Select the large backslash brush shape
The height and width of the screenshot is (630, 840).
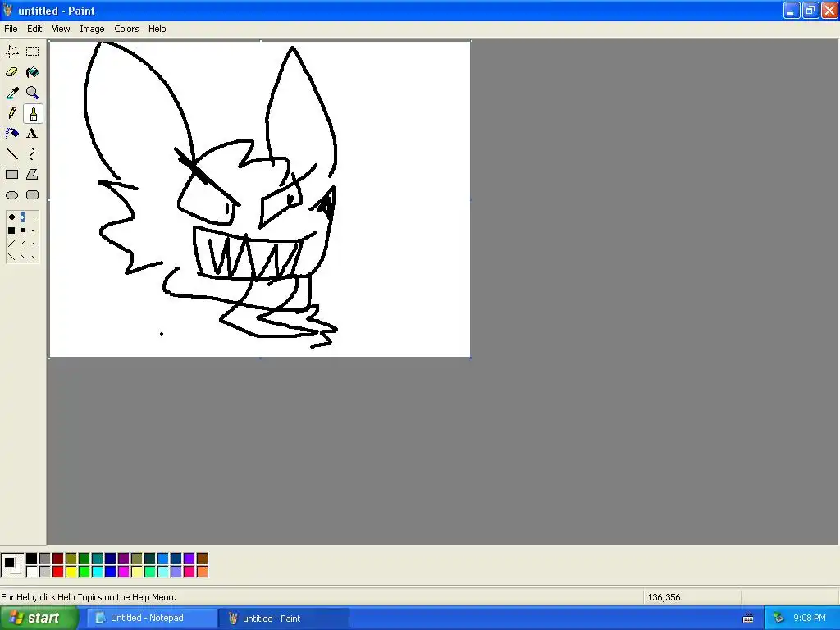pyautogui.click(x=11, y=257)
